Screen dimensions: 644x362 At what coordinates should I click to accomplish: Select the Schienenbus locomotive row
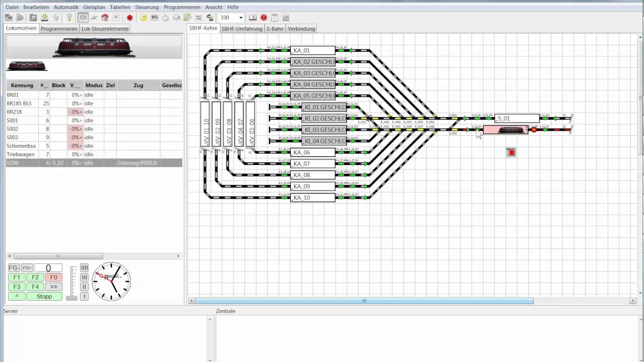click(x=94, y=146)
